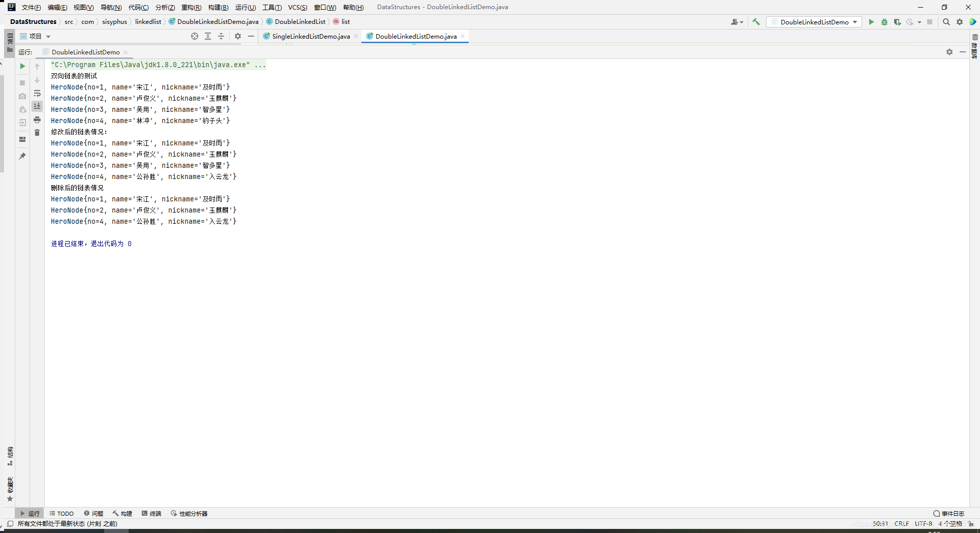Clear console with the trash icon

(37, 133)
